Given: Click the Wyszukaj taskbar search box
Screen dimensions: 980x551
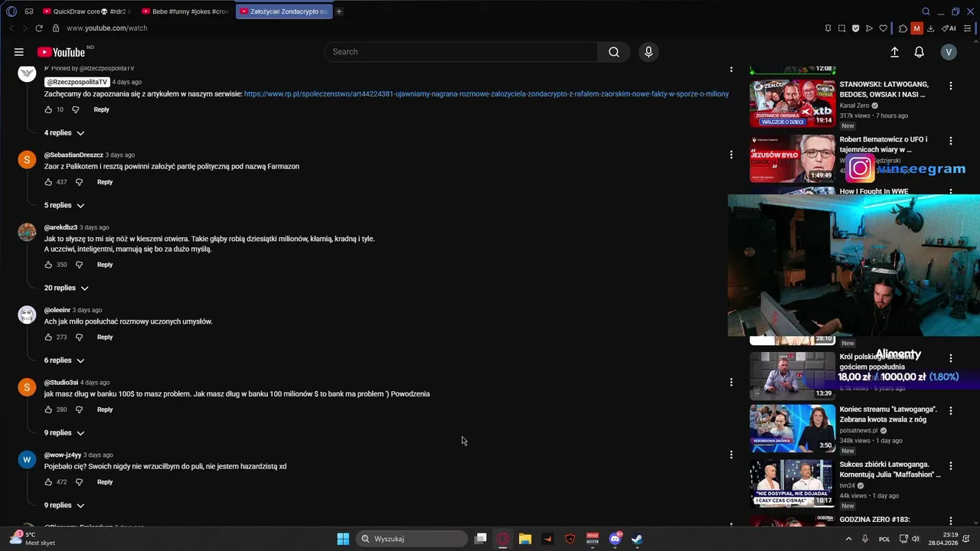Looking at the screenshot, I should click(412, 539).
